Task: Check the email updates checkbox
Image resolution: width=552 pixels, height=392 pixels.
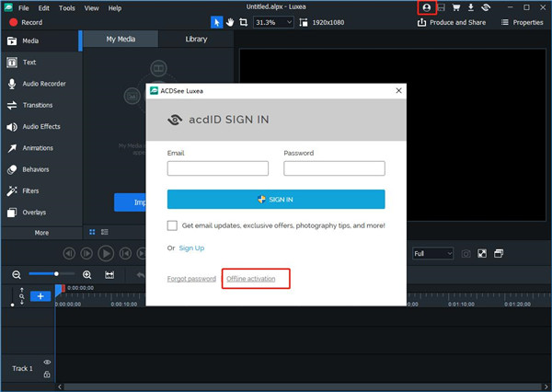Action: [x=172, y=225]
